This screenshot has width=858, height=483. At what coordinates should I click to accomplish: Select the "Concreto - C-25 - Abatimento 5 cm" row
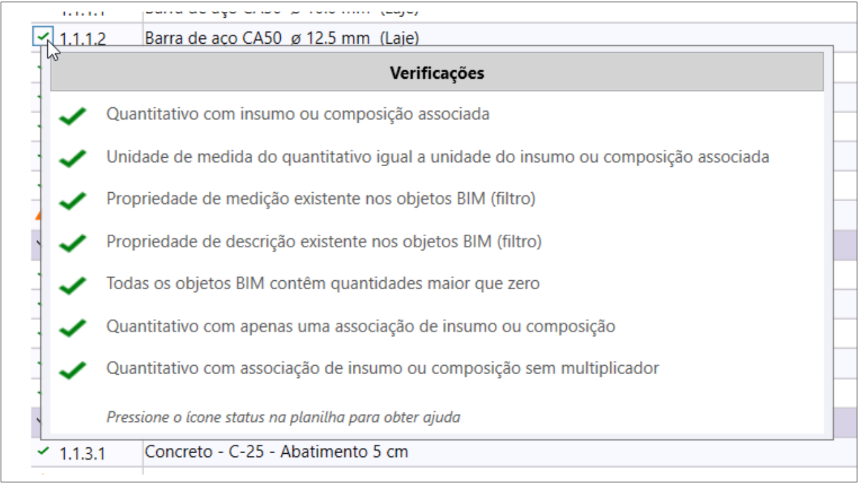tap(276, 452)
